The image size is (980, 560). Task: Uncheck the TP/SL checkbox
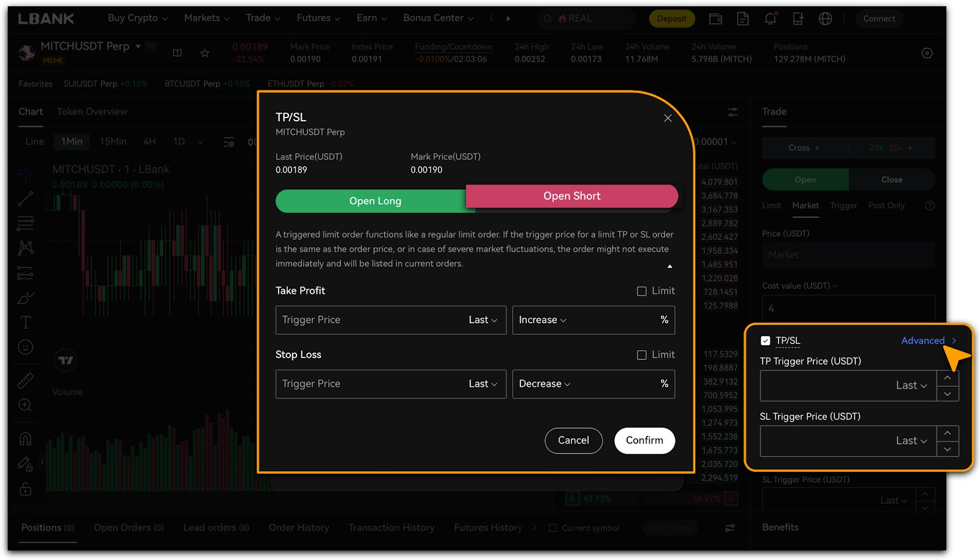coord(765,341)
